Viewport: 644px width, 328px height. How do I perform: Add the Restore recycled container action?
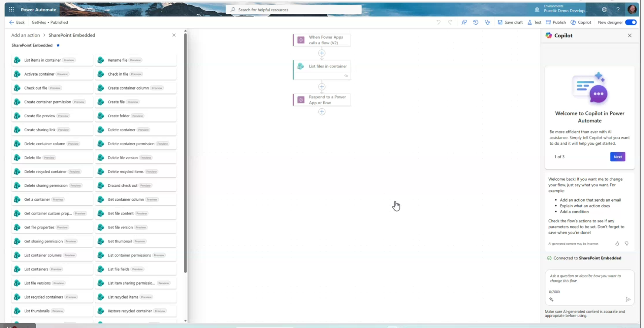click(x=136, y=311)
